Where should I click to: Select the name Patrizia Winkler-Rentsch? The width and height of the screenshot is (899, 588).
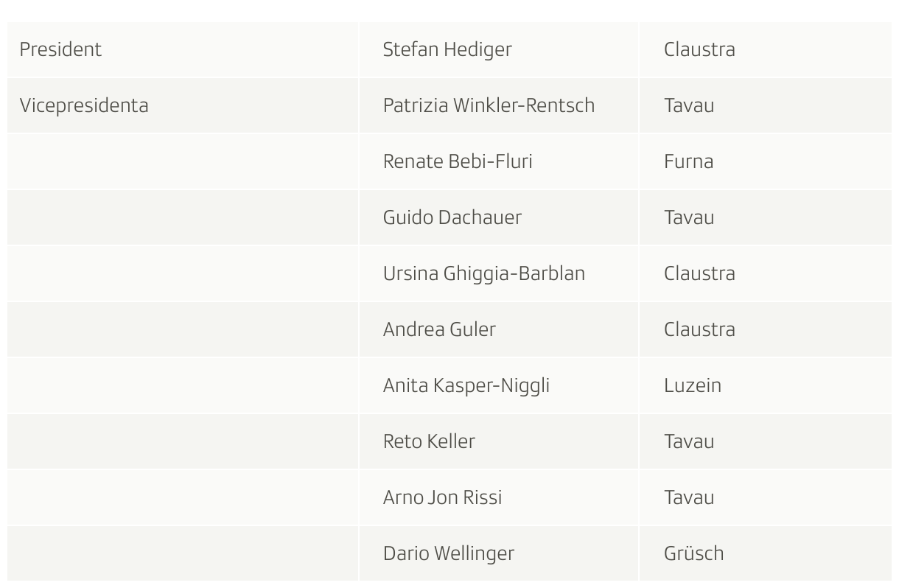click(x=489, y=105)
